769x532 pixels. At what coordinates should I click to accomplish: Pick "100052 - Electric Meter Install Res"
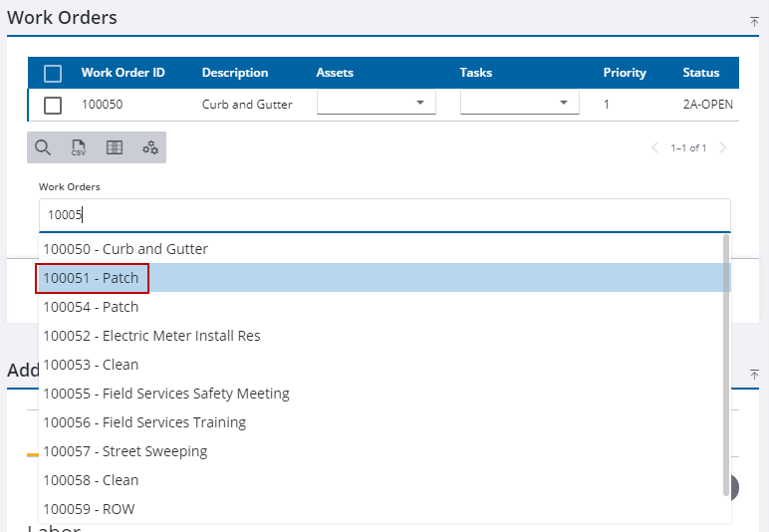click(x=151, y=336)
